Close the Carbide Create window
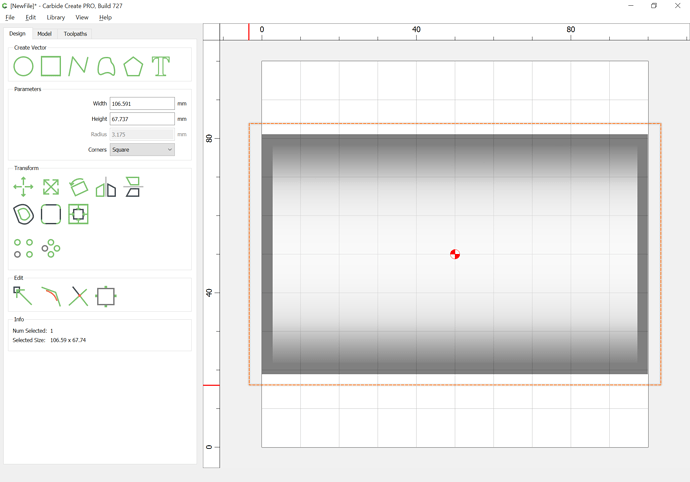This screenshot has width=690, height=482. pyautogui.click(x=678, y=6)
